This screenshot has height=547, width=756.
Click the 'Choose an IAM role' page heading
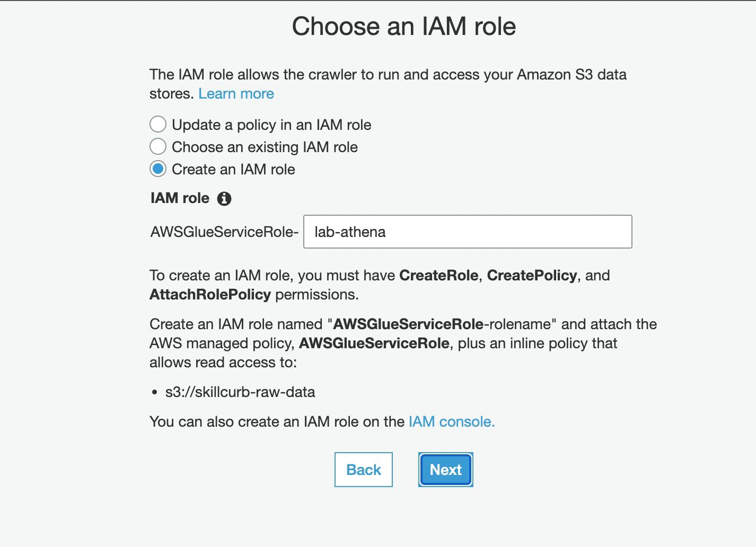[403, 27]
